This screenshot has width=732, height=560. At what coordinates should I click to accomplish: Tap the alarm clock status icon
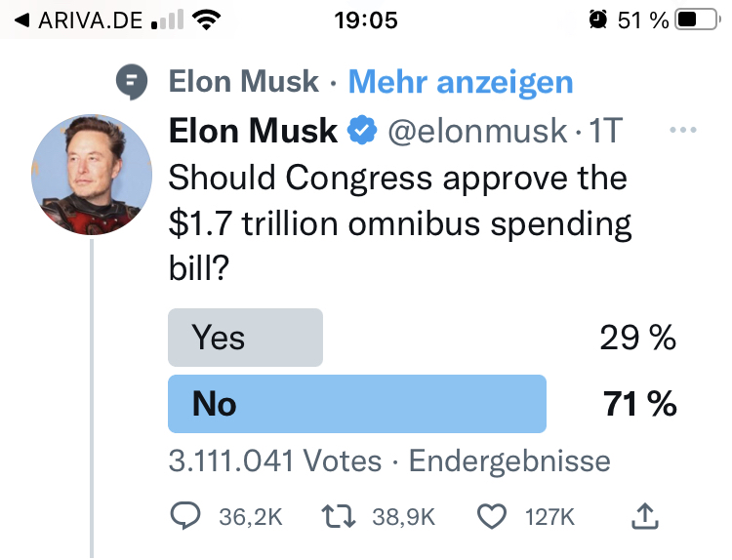coord(597,20)
